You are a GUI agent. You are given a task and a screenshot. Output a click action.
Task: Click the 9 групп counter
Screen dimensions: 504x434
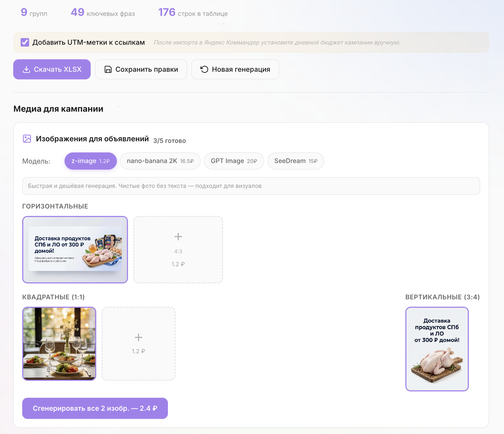point(34,12)
